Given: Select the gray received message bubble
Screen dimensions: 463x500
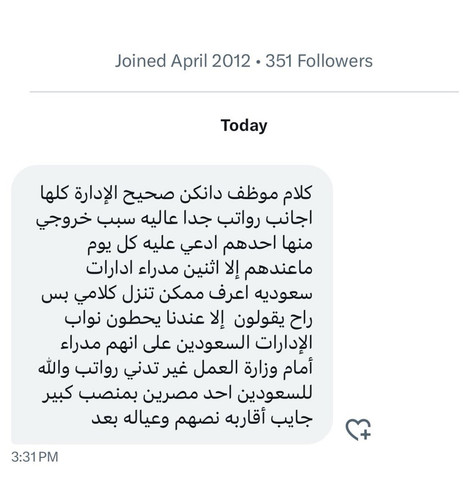Looking at the screenshot, I should click(x=172, y=304).
